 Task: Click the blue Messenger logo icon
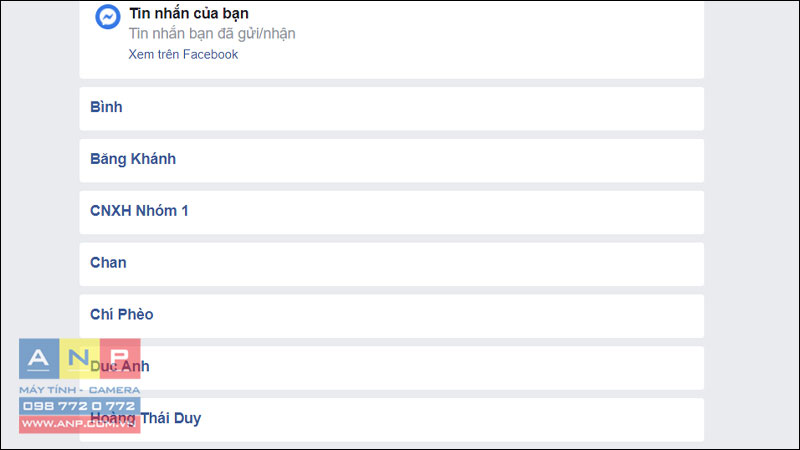[108, 17]
